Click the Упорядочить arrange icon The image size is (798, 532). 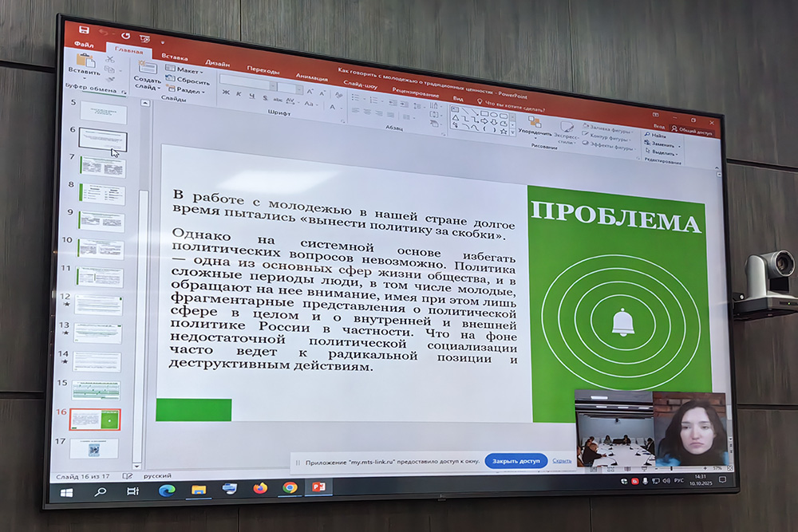(535, 121)
